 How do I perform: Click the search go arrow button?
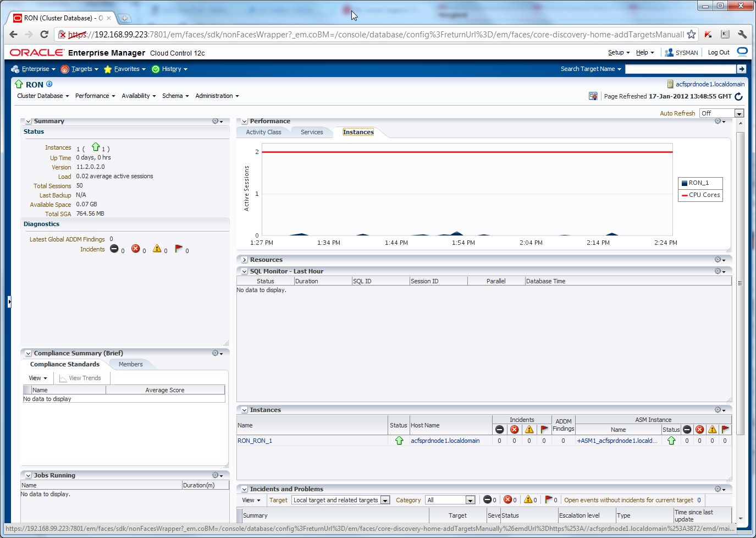(x=741, y=69)
